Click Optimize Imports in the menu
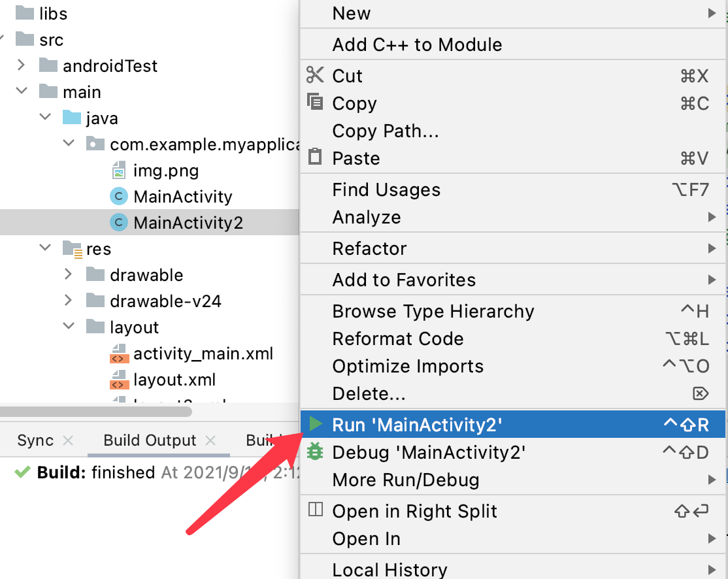Viewport: 728px width, 579px height. click(x=408, y=366)
